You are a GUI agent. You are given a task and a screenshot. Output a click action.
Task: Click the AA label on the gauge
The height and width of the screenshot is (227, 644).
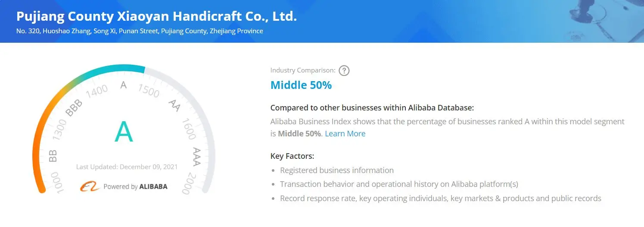coord(174,105)
